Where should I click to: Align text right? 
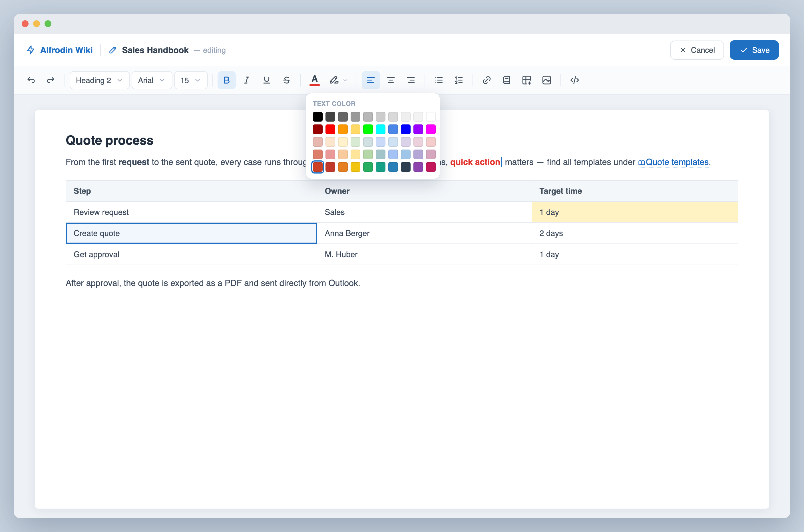(411, 80)
